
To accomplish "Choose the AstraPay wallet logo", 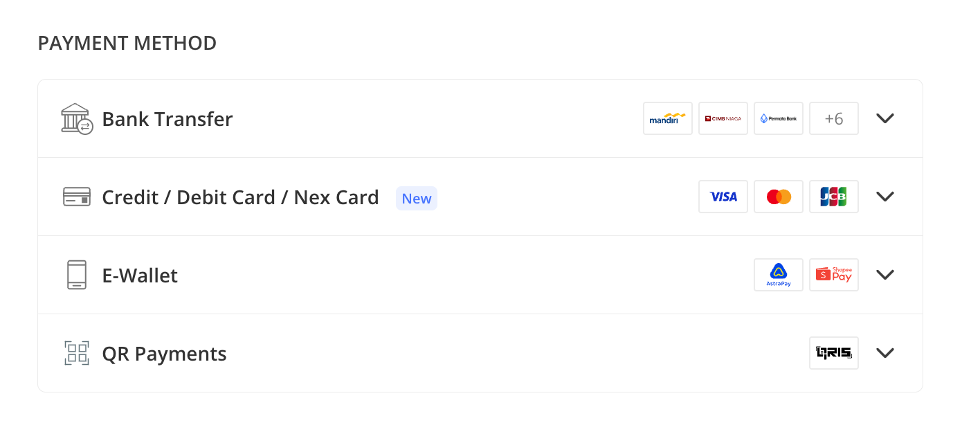I will coord(778,275).
